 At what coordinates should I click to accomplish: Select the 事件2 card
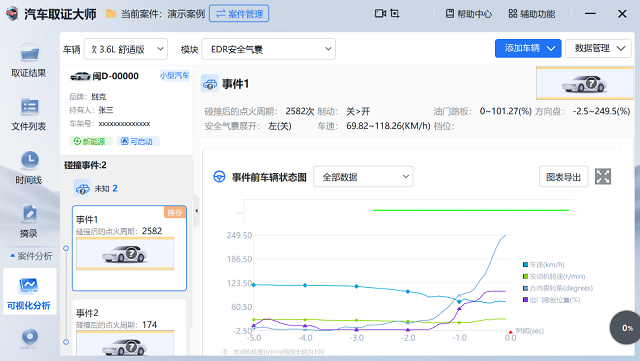[129, 328]
